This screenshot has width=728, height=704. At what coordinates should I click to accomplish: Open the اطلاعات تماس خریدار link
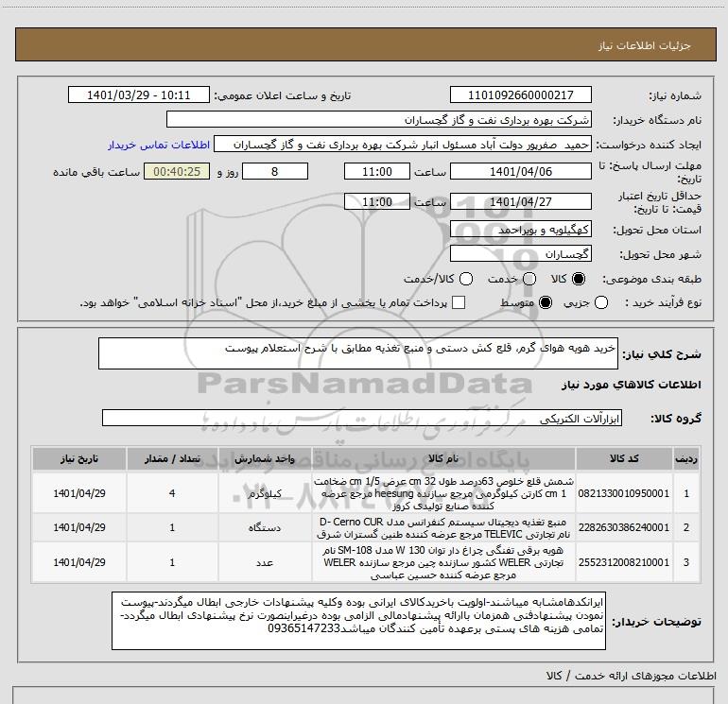[x=159, y=145]
